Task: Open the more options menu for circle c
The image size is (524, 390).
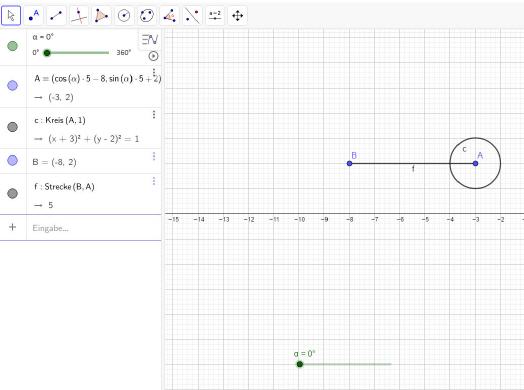Action: click(154, 115)
